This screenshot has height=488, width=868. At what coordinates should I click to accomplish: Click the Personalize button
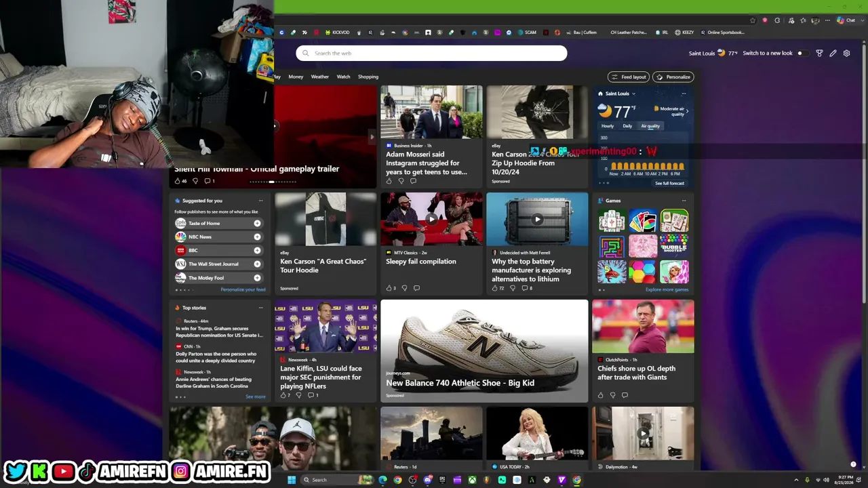click(x=673, y=77)
